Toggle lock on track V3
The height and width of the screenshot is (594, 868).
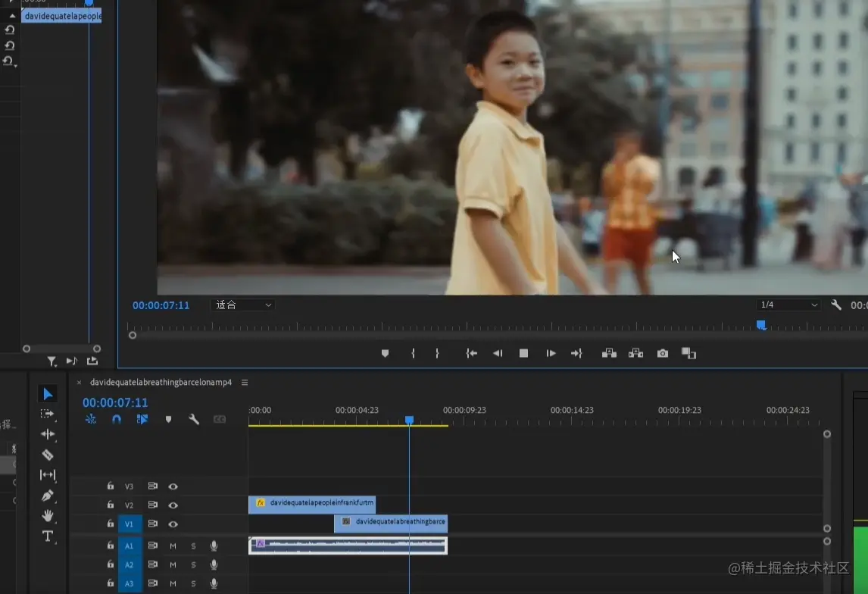(111, 486)
